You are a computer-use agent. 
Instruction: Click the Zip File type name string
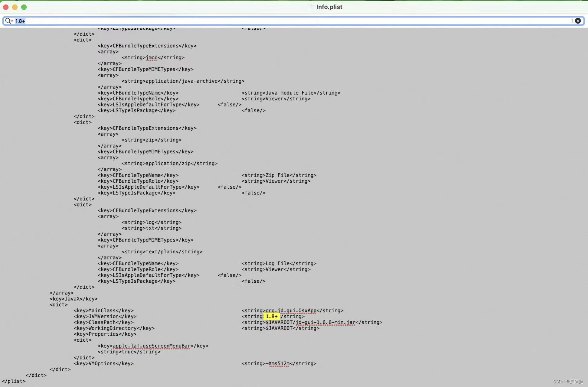click(279, 175)
